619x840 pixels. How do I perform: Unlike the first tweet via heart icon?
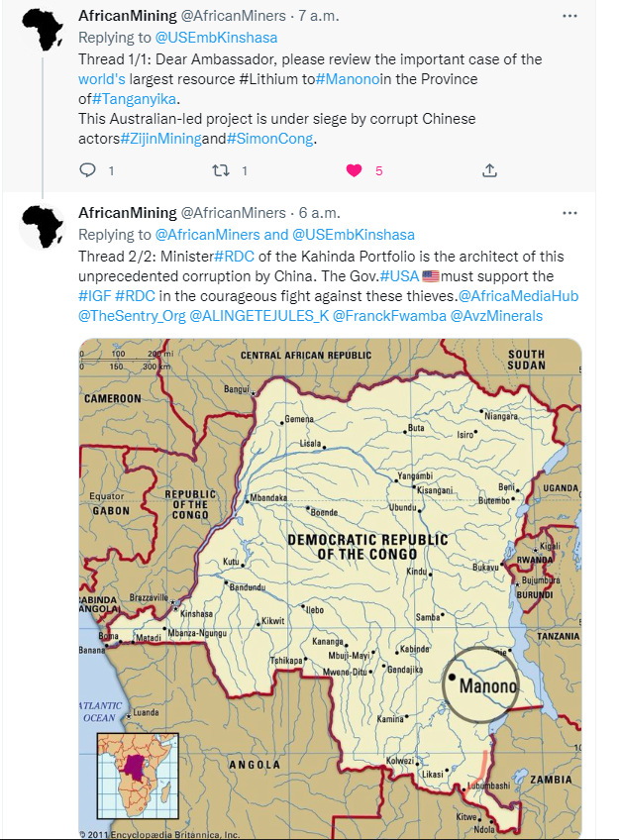point(354,170)
